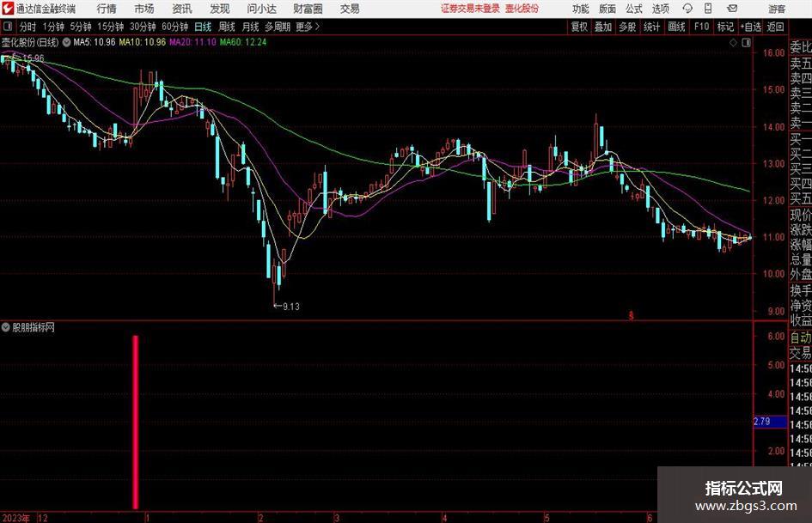Click the 多股 multi-stock button
Viewport: 812px width, 523px height.
coord(627,27)
